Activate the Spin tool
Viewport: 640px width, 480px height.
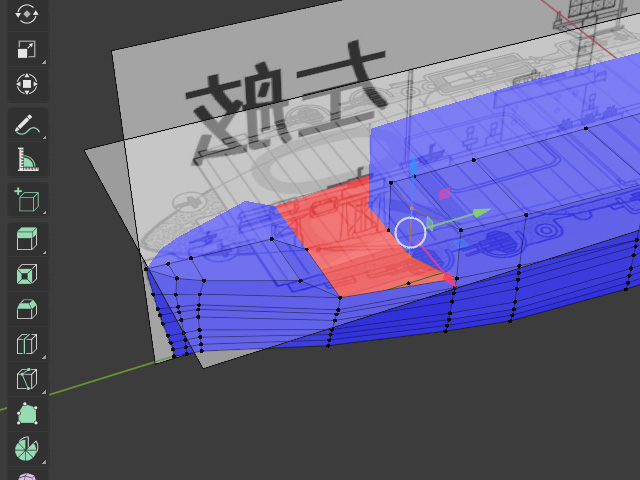pyautogui.click(x=27, y=449)
